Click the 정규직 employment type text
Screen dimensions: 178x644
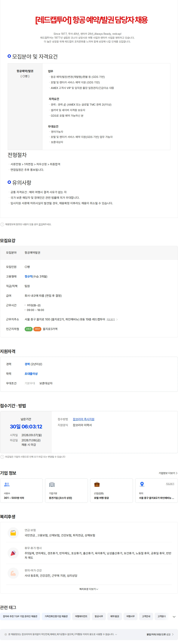pos(28,276)
